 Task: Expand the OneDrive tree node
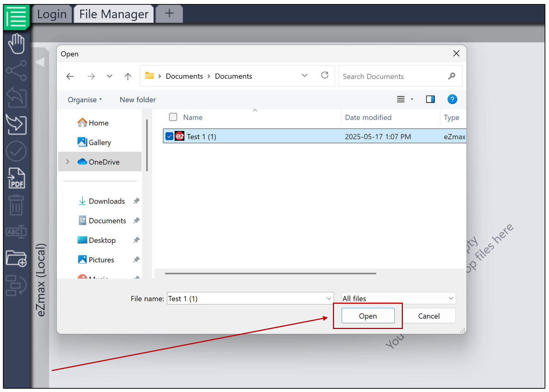[x=67, y=162]
